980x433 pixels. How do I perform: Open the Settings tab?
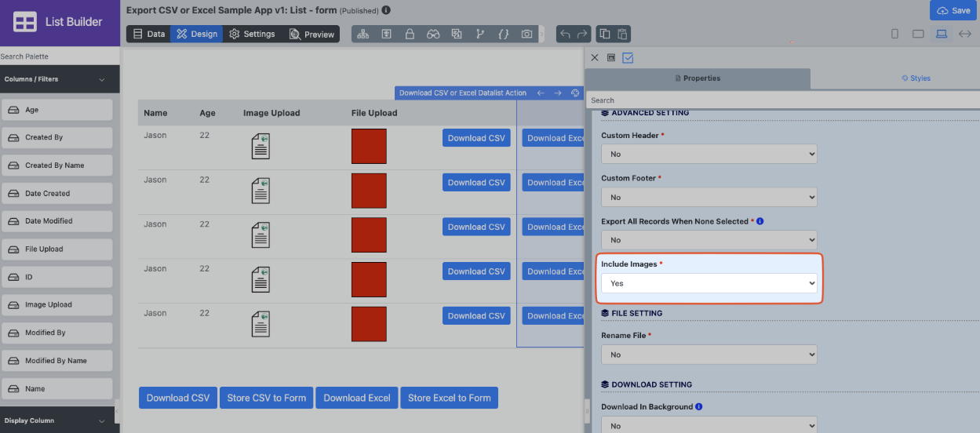point(252,35)
